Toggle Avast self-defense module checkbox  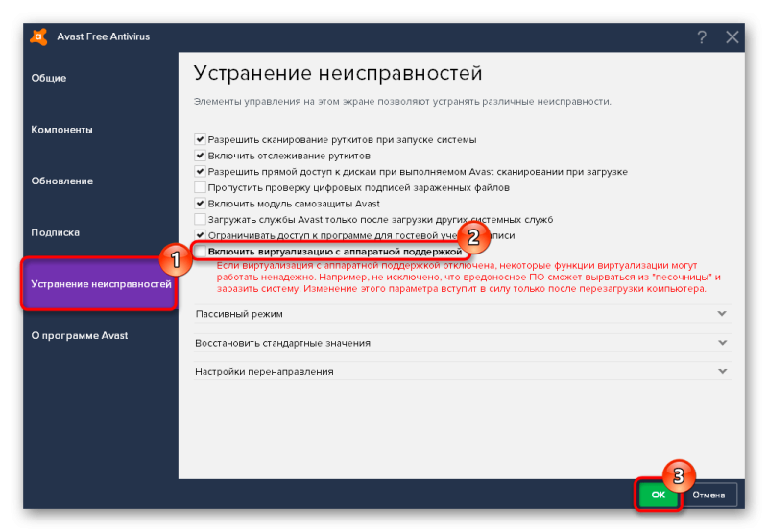[x=200, y=204]
